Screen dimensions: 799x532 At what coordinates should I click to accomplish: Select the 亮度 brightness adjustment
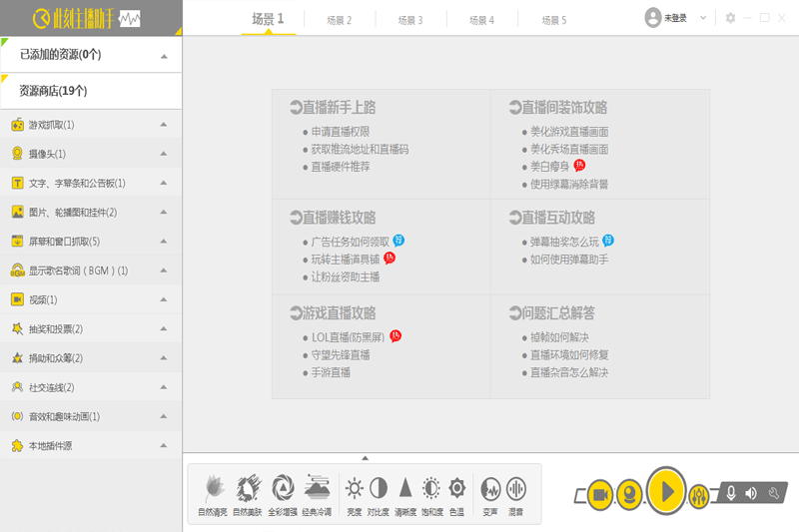(x=355, y=494)
